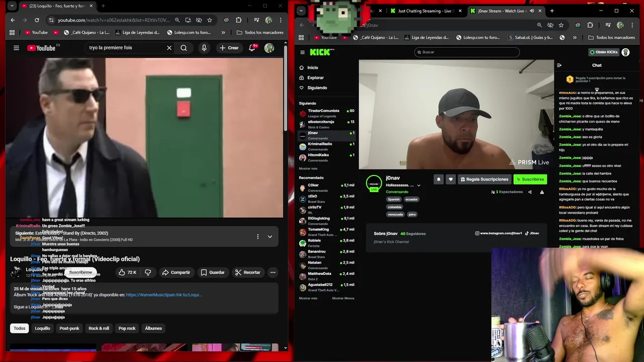Toggle j0nav stream notification bell
Viewport: 644px width, 362px height.
click(438, 179)
